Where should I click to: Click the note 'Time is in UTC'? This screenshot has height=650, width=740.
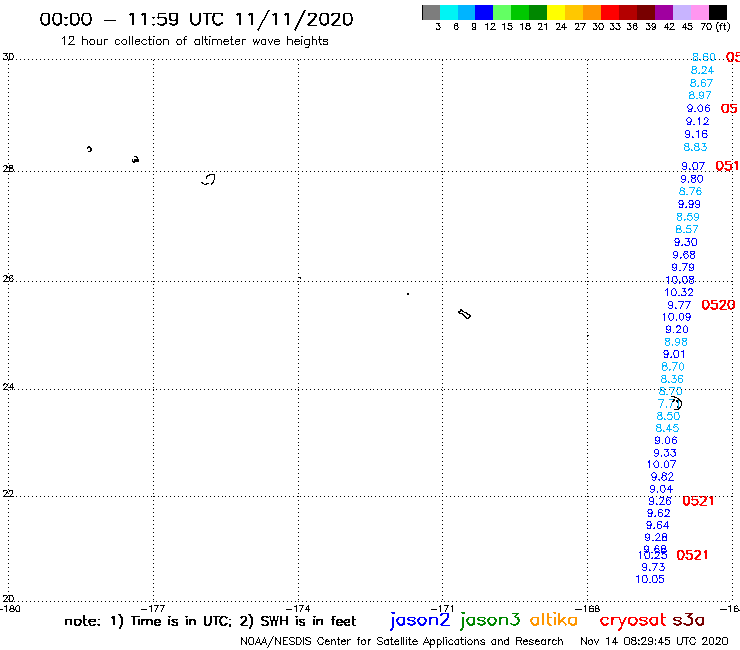(181, 621)
